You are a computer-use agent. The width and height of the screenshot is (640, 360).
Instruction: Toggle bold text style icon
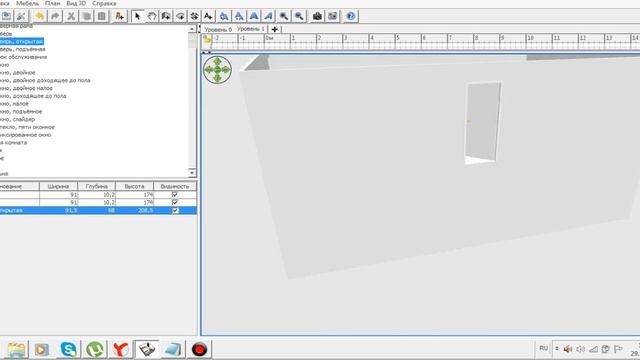tap(254, 16)
